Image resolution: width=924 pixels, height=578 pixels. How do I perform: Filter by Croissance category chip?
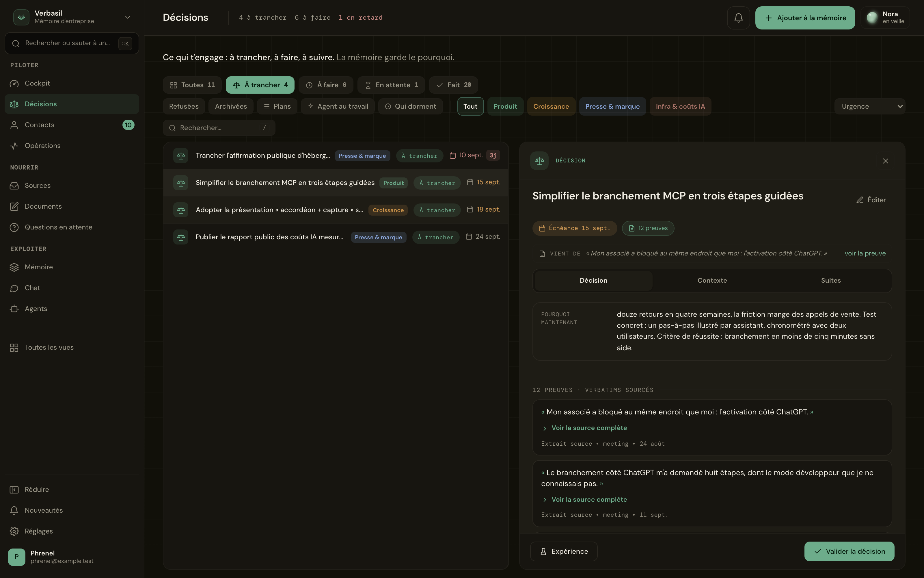551,106
